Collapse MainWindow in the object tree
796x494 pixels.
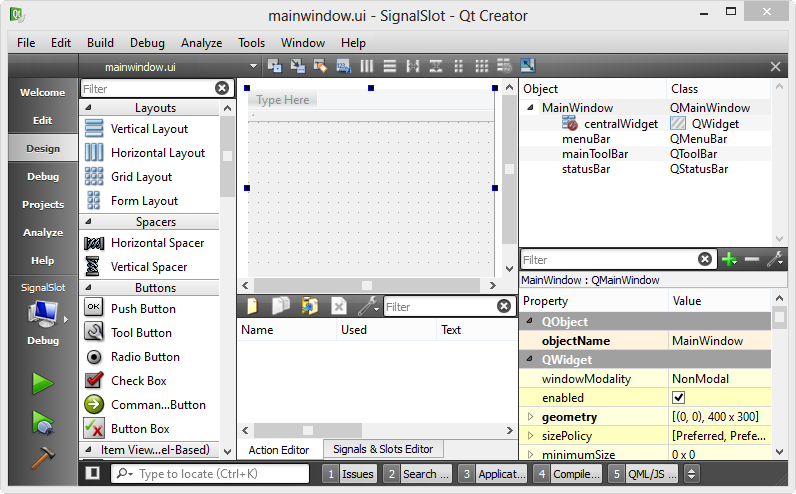tap(530, 107)
